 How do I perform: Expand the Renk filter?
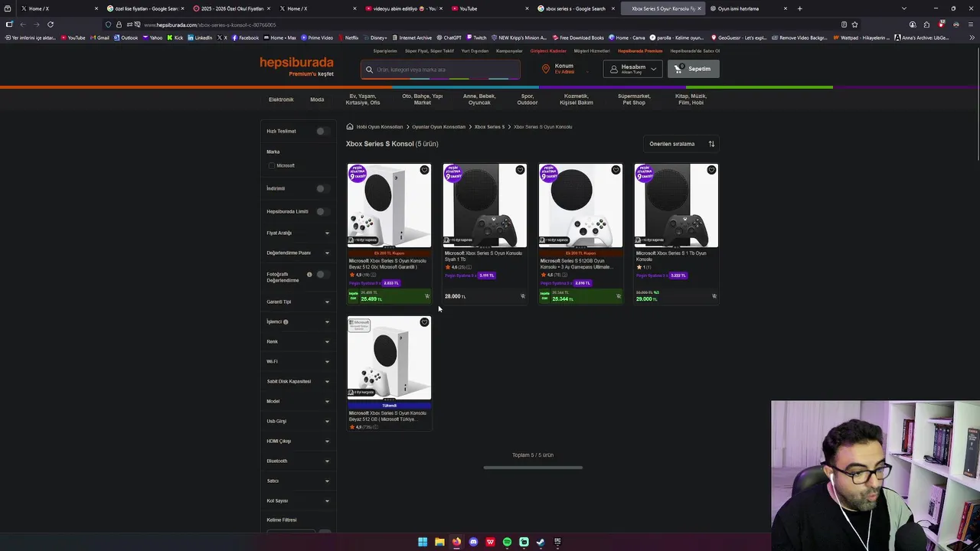coord(298,341)
